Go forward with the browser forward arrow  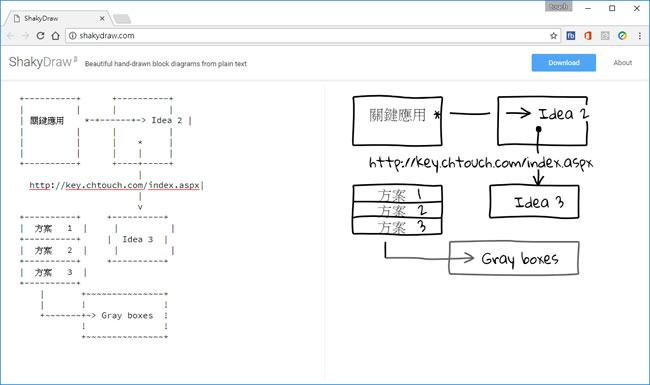coord(25,36)
